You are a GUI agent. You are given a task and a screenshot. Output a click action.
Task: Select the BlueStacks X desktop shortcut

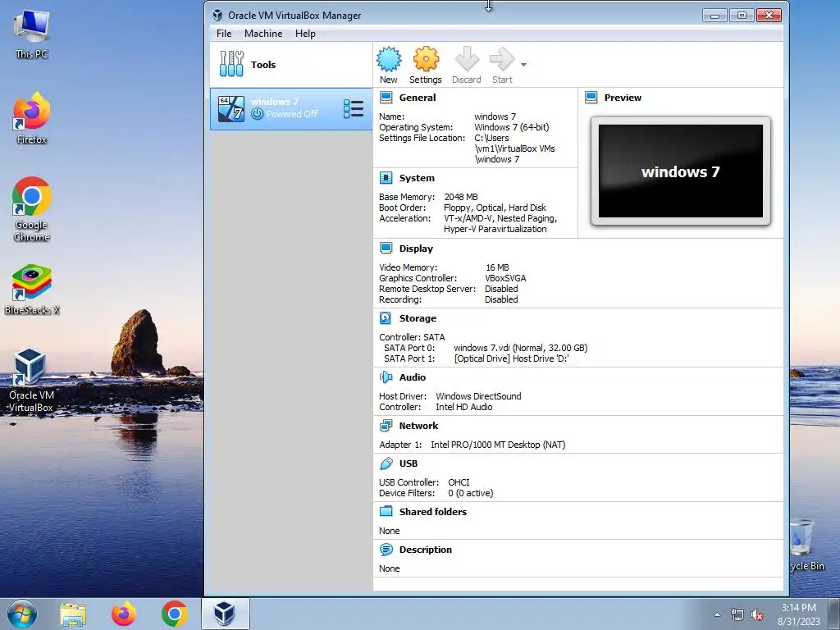click(32, 290)
